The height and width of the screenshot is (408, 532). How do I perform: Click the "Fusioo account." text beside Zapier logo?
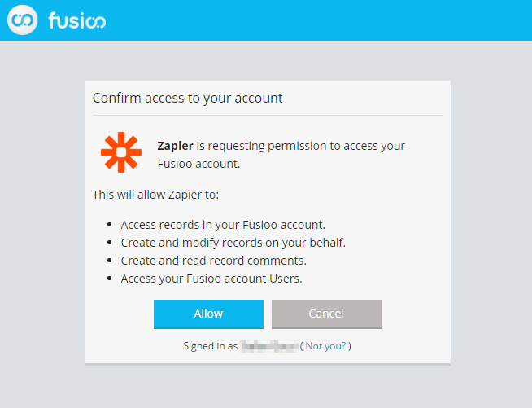(198, 164)
